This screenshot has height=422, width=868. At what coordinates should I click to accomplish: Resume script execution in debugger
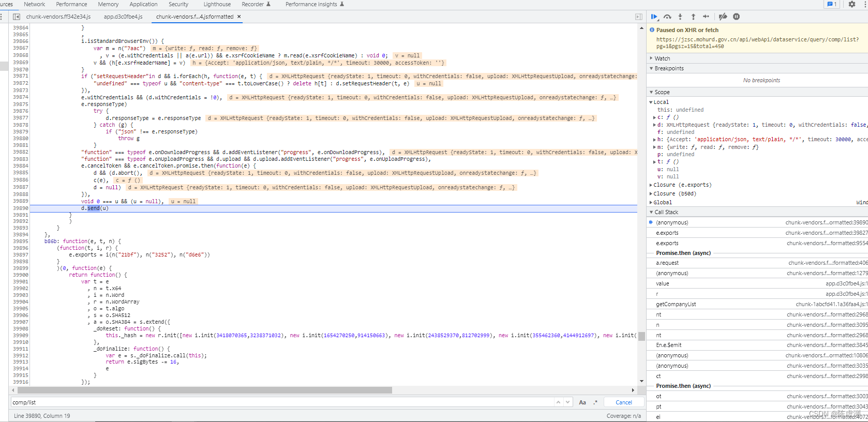point(654,17)
